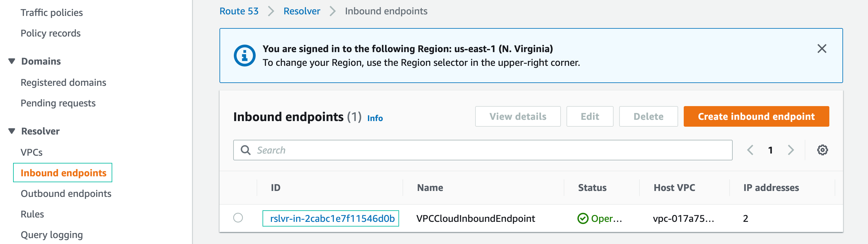This screenshot has width=868, height=244.
Task: Click inside the Search input field
Action: (x=404, y=150)
